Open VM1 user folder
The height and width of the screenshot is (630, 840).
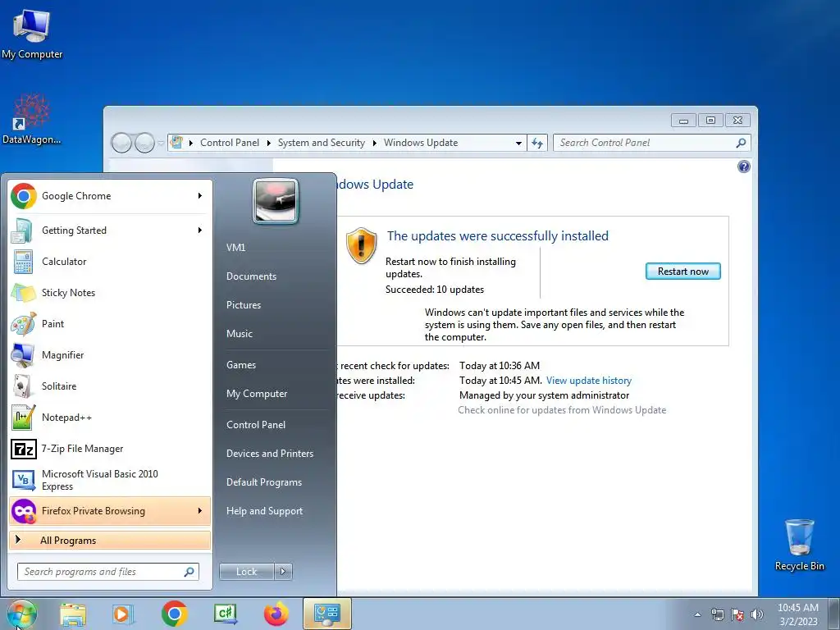coord(235,248)
